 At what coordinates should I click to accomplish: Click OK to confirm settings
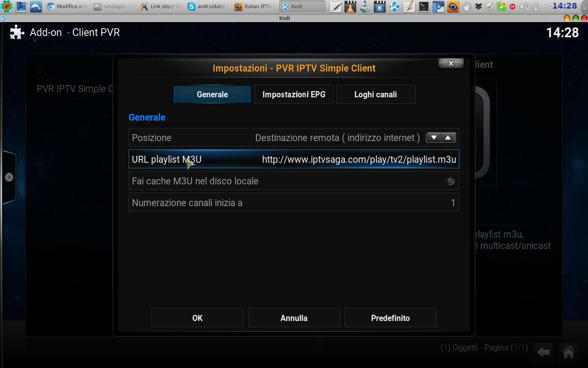tap(197, 318)
